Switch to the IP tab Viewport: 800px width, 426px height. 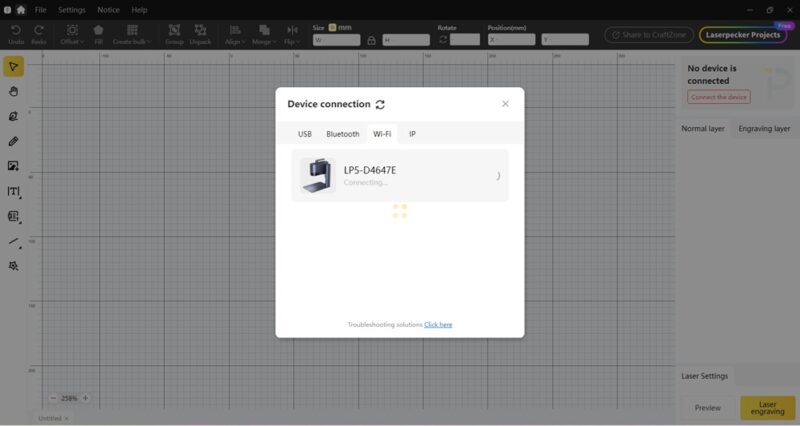(x=412, y=134)
